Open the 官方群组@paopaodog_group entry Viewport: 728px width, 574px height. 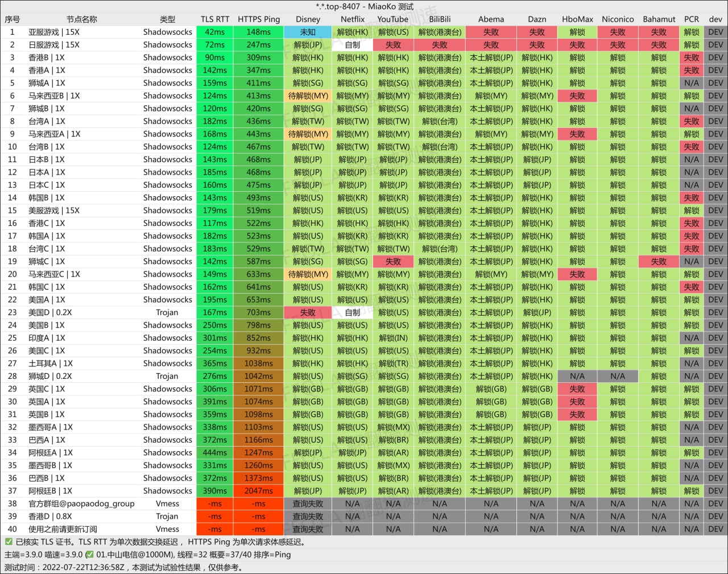click(81, 503)
